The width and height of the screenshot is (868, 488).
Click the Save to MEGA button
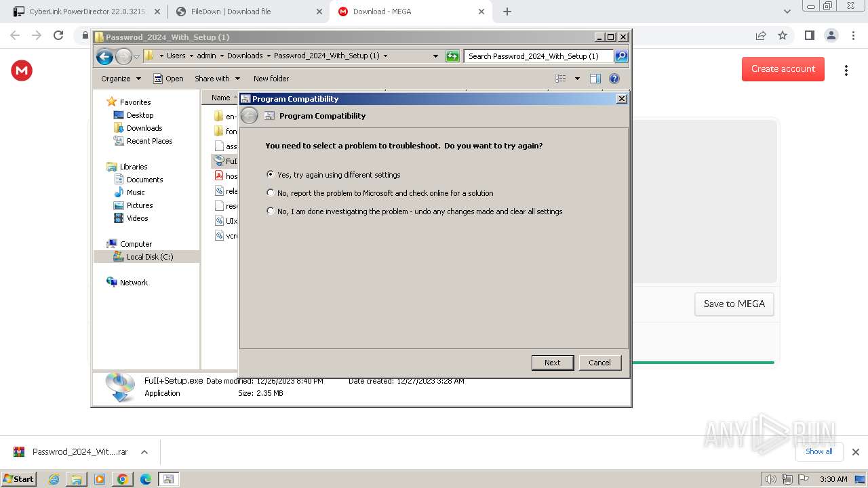tap(734, 304)
